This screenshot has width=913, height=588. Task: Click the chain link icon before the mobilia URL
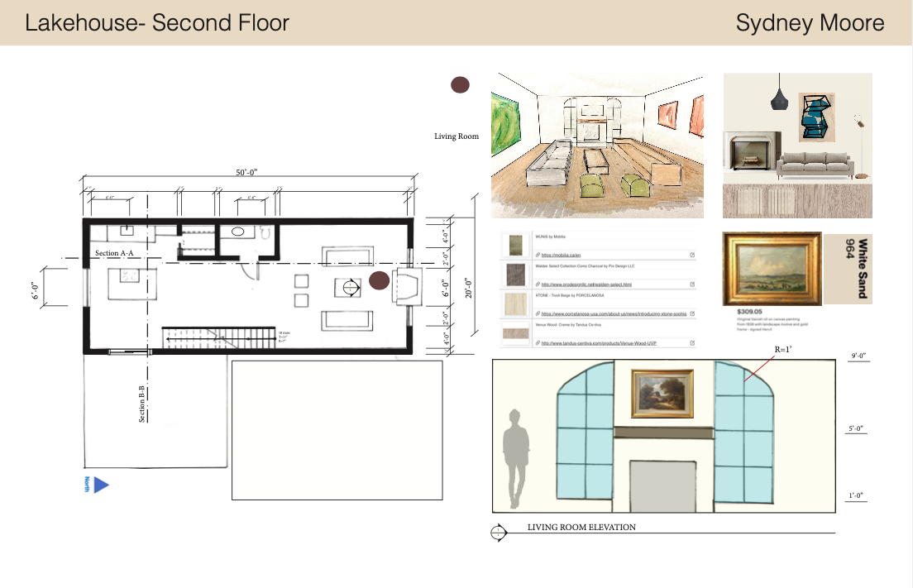(x=538, y=255)
